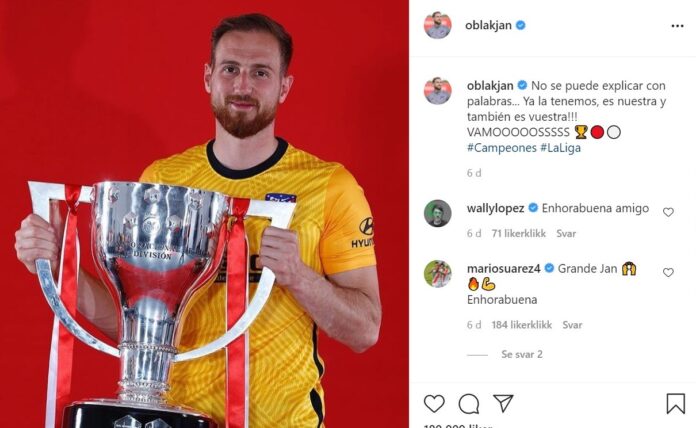Screen dimensions: 696x428
Task: Open the #Campeones hashtag
Action: [x=502, y=148]
